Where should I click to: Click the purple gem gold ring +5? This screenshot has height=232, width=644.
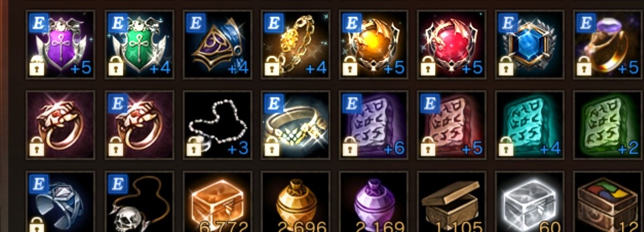(x=609, y=45)
